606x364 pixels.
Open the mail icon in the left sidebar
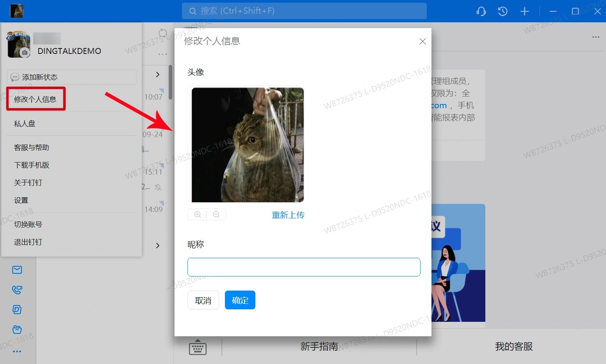click(x=17, y=270)
